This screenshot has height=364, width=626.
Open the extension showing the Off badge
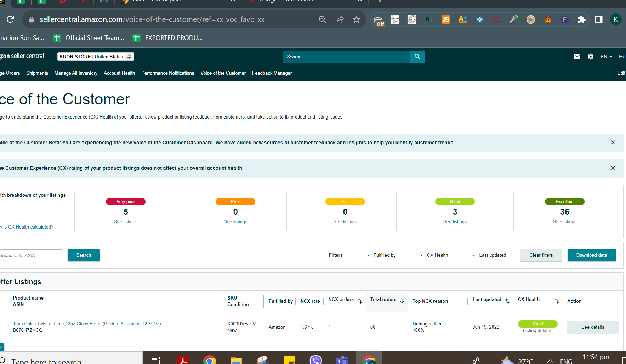click(x=379, y=20)
